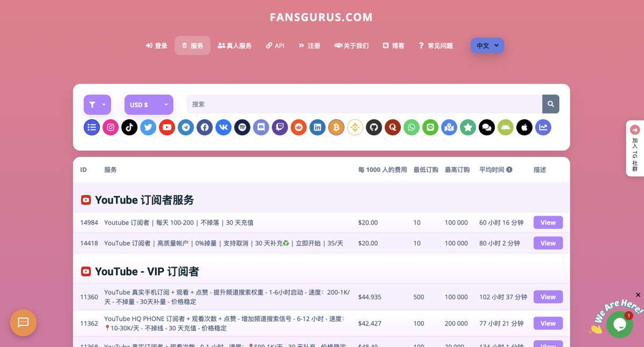The height and width of the screenshot is (347, 644).
Task: Open the 注册 register menu item
Action: 310,46
